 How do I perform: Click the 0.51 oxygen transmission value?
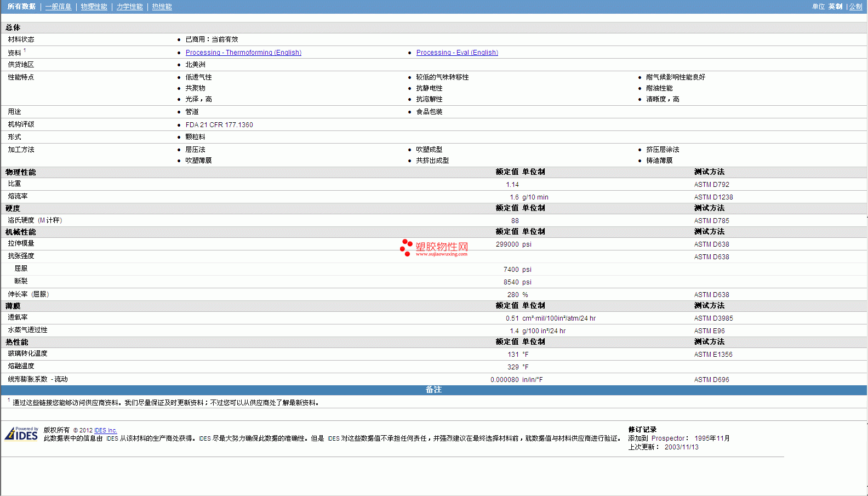point(512,318)
